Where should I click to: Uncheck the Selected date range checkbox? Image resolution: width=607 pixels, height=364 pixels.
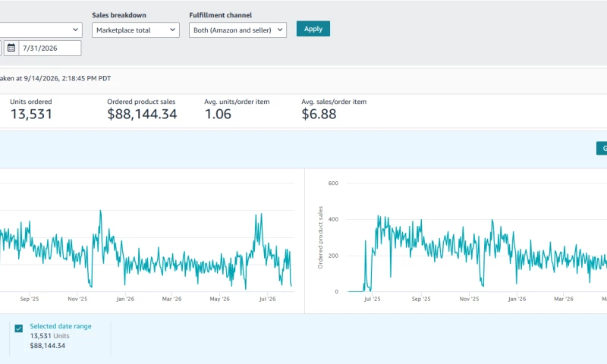coord(18,328)
